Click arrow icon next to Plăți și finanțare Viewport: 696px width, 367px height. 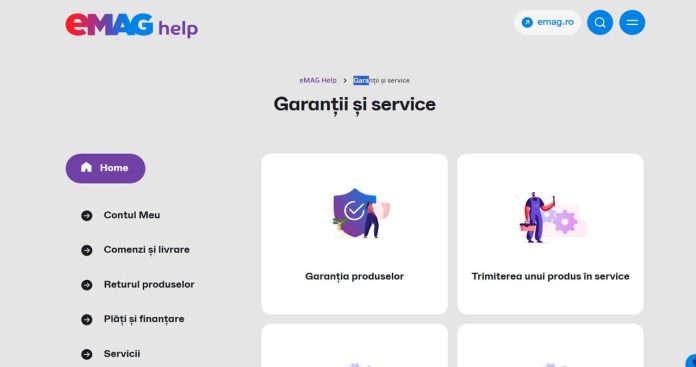[x=87, y=320]
